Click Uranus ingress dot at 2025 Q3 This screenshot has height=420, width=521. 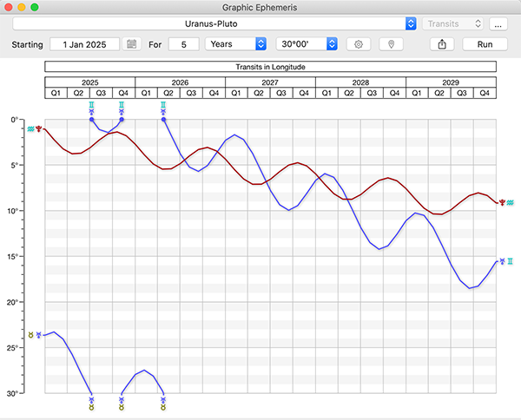click(92, 120)
